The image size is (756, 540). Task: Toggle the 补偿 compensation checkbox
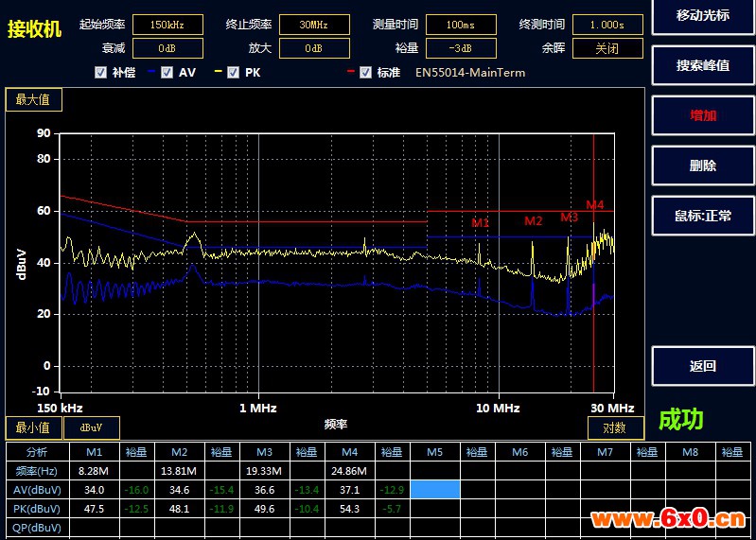[100, 72]
